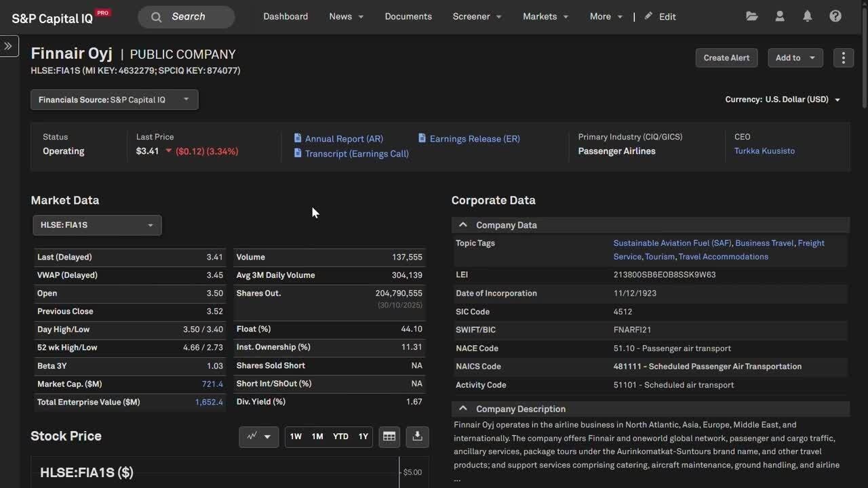This screenshot has height=488, width=868.
Task: Click the NACE Code 51.10 value
Action: click(672, 348)
